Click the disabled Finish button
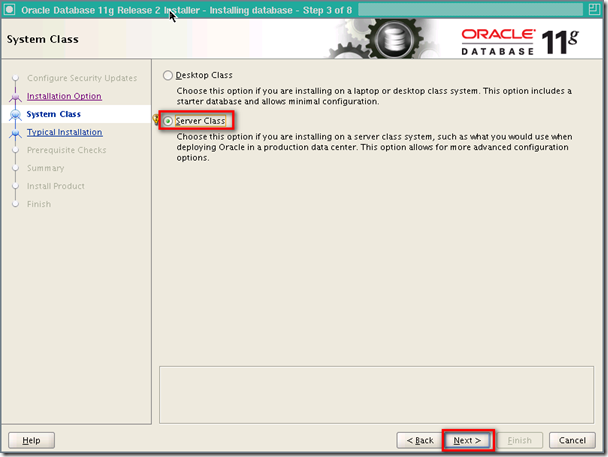This screenshot has width=608, height=457. click(x=520, y=440)
